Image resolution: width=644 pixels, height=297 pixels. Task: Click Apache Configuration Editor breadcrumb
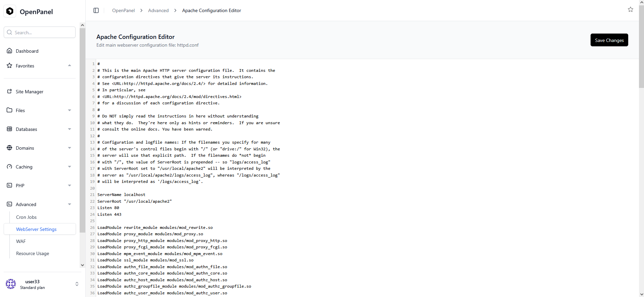pyautogui.click(x=212, y=10)
